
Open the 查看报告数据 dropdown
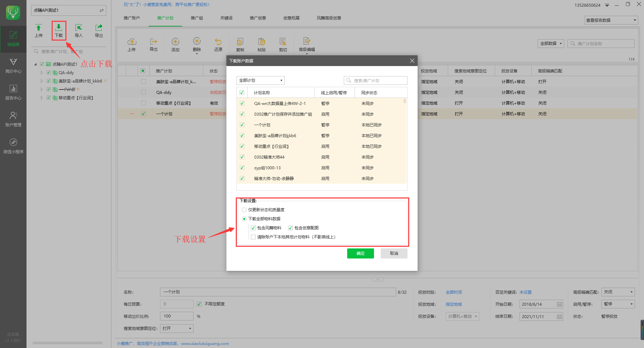(x=611, y=20)
